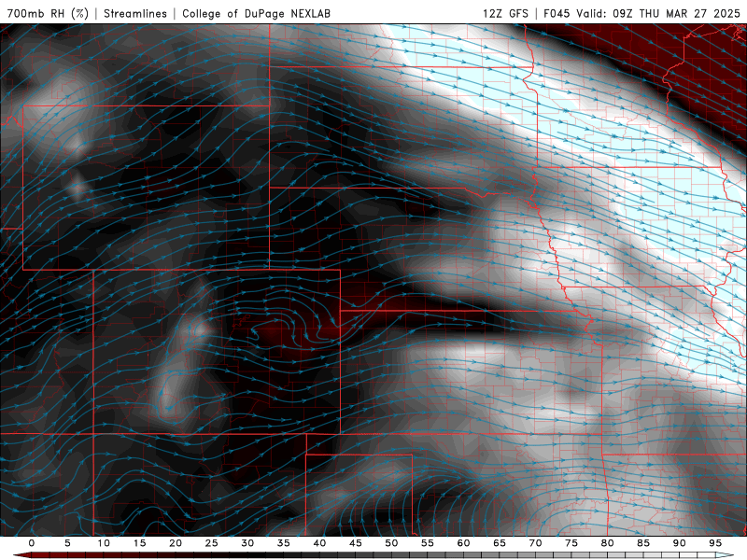
Task: Click the "55" value on the color scale
Action: coord(428,543)
